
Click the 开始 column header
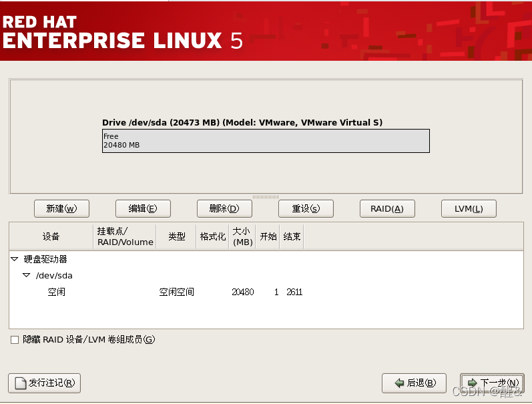268,236
